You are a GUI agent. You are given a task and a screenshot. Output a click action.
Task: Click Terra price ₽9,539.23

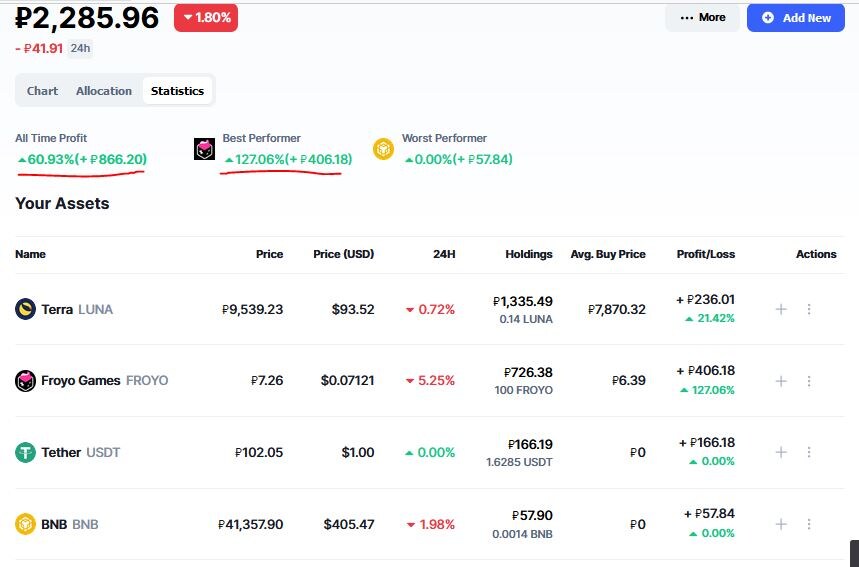(253, 310)
